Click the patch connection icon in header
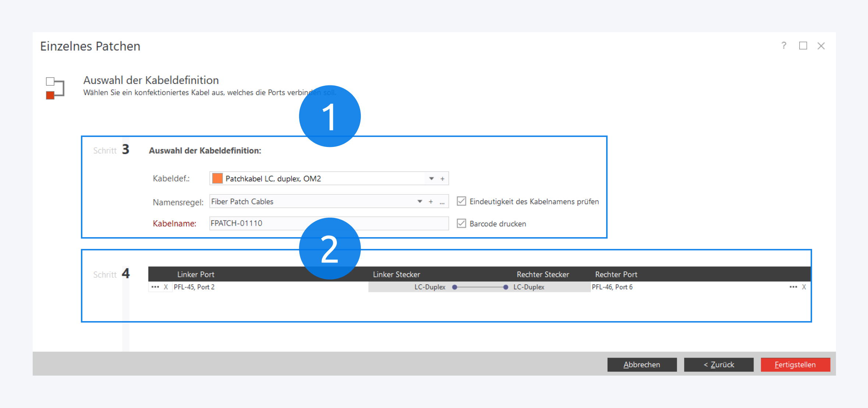This screenshot has height=408, width=868. pos(55,88)
